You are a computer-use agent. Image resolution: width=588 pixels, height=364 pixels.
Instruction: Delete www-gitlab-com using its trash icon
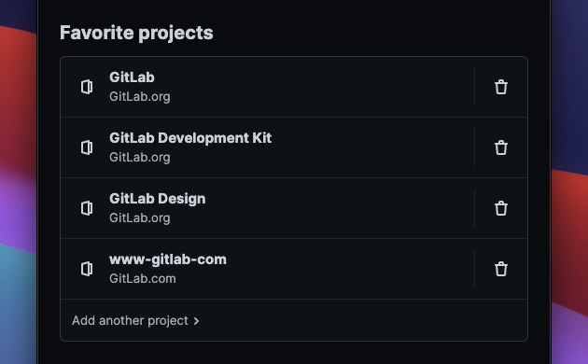501,269
